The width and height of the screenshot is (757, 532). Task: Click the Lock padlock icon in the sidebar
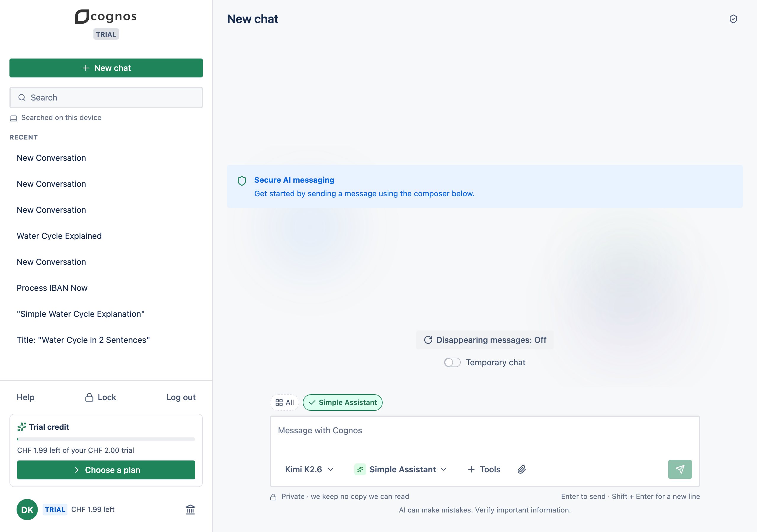pos(89,397)
